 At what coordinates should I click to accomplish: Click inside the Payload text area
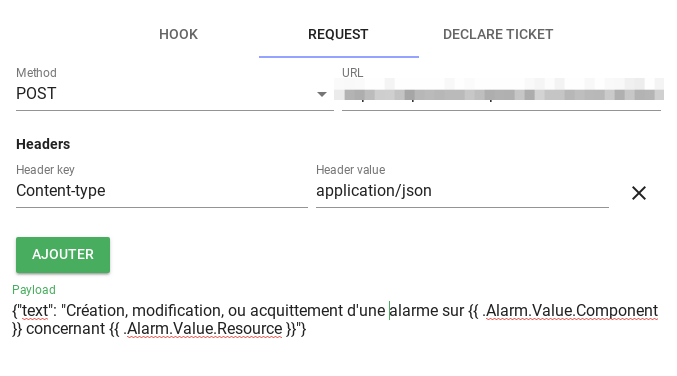(x=335, y=319)
